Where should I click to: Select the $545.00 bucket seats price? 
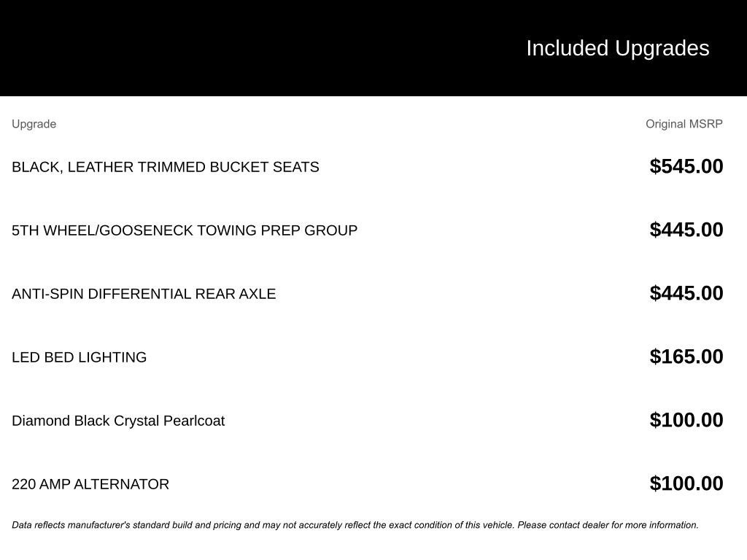click(x=686, y=166)
